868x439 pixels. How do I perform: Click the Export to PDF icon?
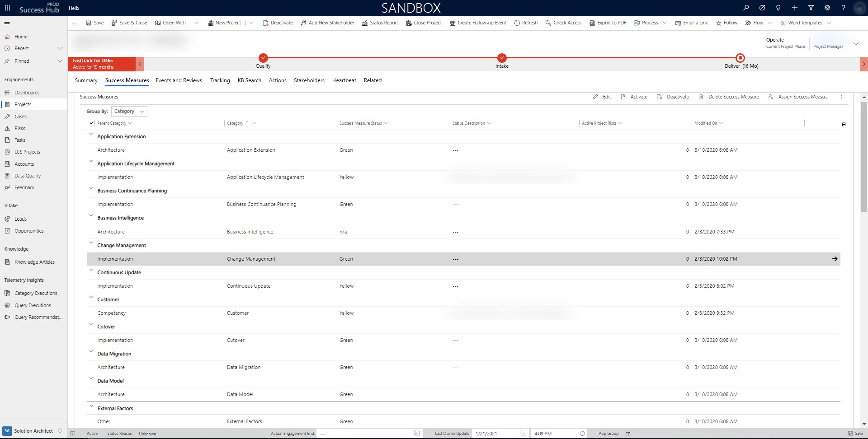coord(592,23)
